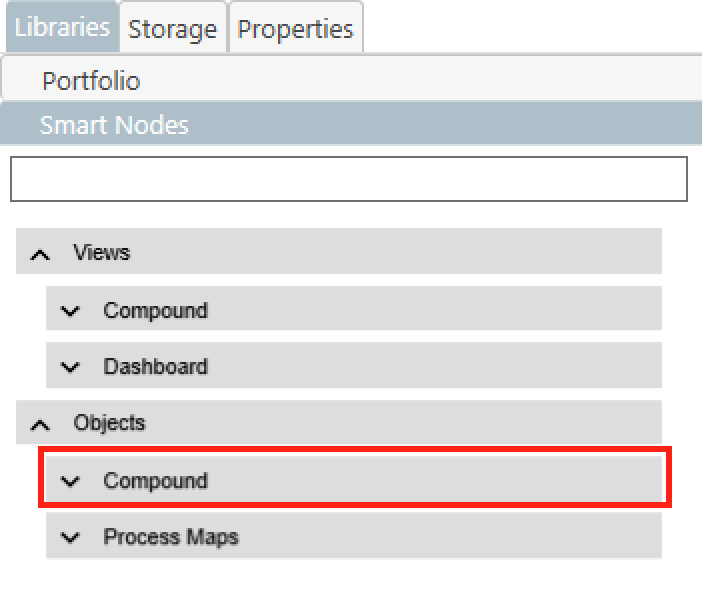This screenshot has width=704, height=614.
Task: Expand the Dashboard chevron arrow
Action: pyautogui.click(x=70, y=367)
